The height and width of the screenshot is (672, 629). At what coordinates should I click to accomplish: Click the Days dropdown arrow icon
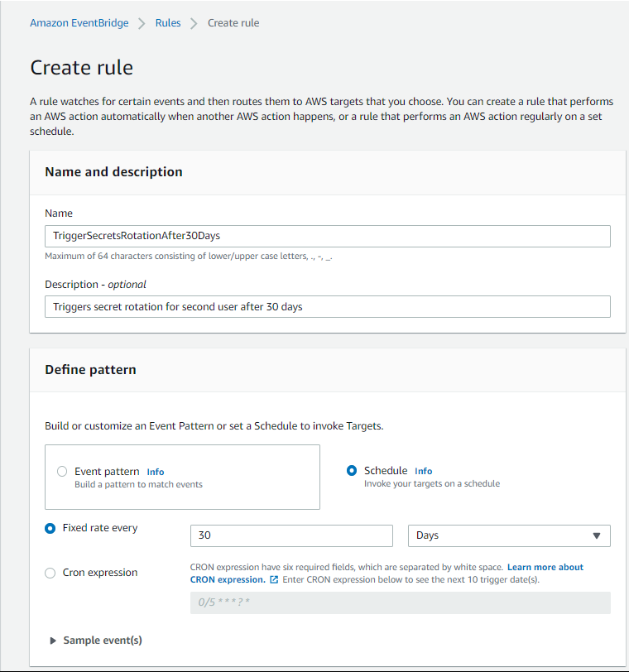[x=597, y=536]
